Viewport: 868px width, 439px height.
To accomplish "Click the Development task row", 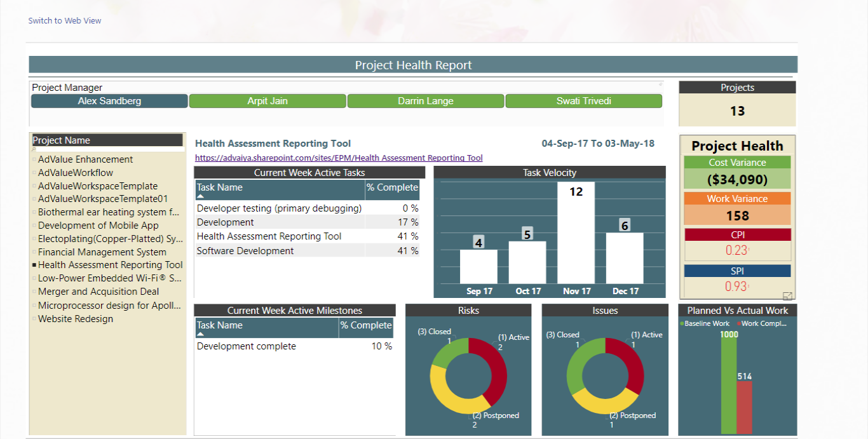I will 308,222.
